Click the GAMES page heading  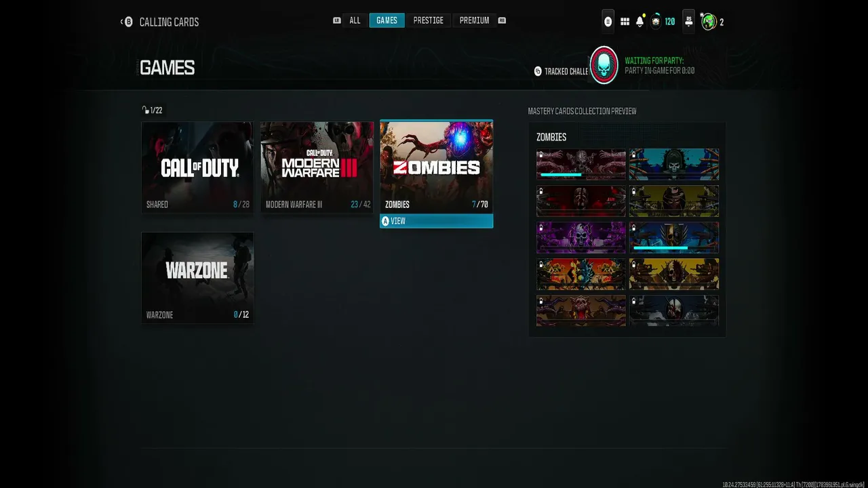pyautogui.click(x=167, y=68)
